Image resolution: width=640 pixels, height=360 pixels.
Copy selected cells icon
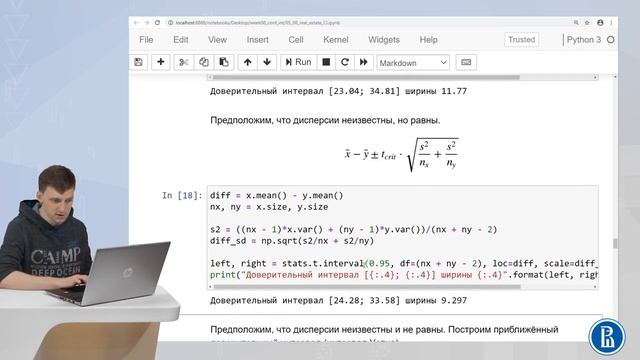[204, 62]
